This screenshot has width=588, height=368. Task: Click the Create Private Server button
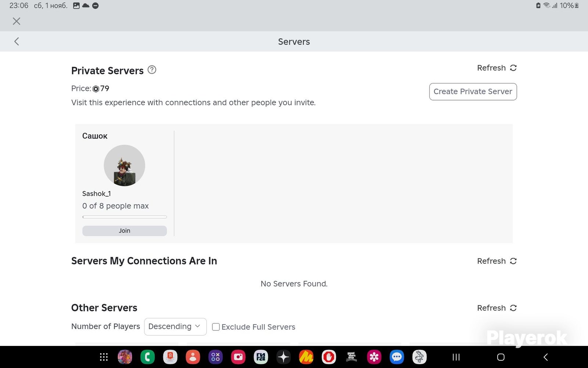(473, 92)
